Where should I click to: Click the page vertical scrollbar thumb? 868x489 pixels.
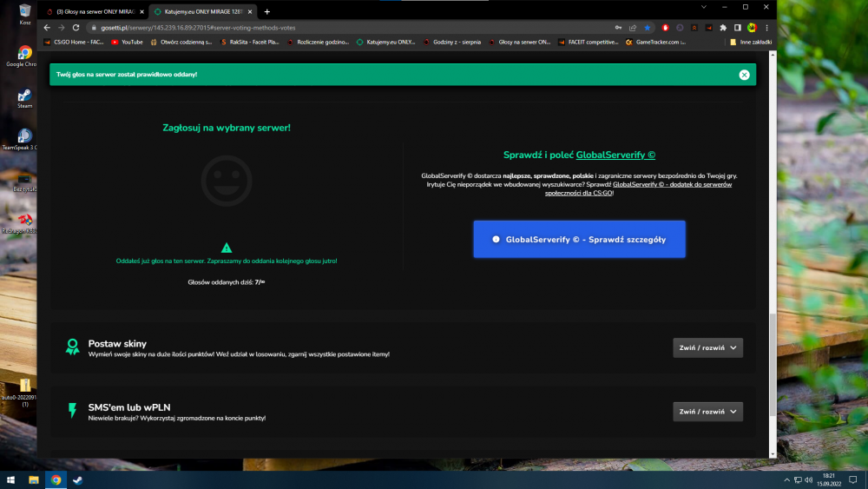coord(773,366)
